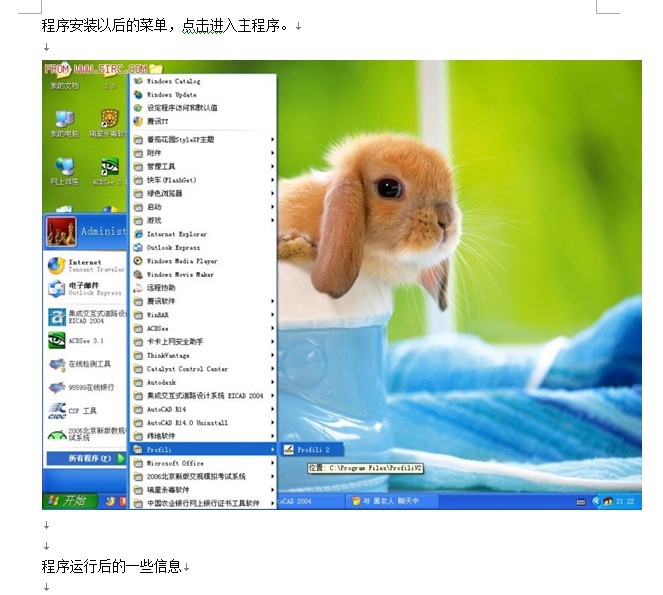Expand the 快车(FlashGet) submenu

203,180
